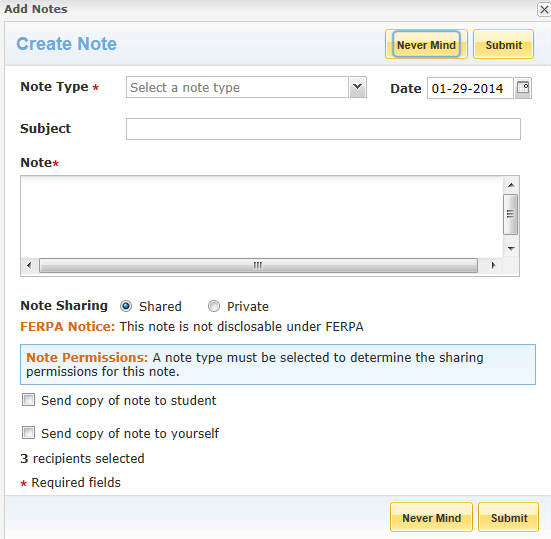The height and width of the screenshot is (539, 551).
Task: Select the Shared note sharing option
Action: (126, 306)
